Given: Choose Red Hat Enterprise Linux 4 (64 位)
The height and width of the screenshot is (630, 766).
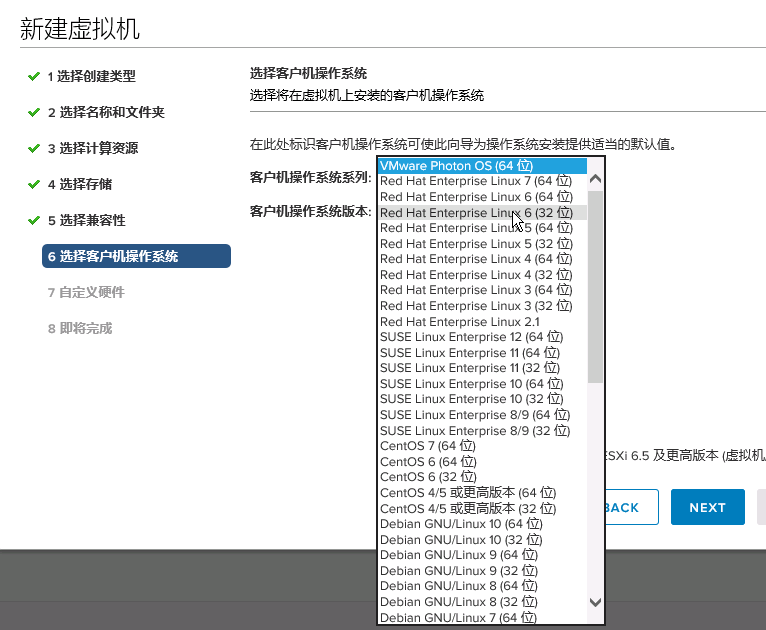Looking at the screenshot, I should 483,259.
